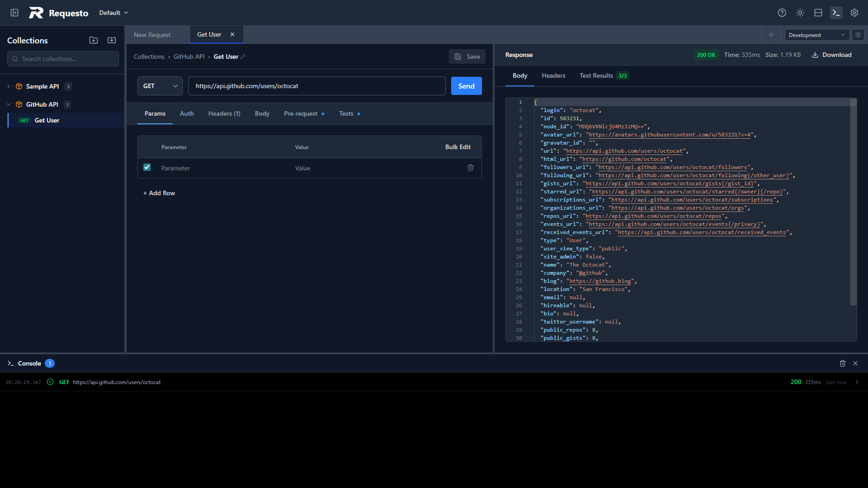
Task: Open settings with the gear icon
Action: click(854, 13)
